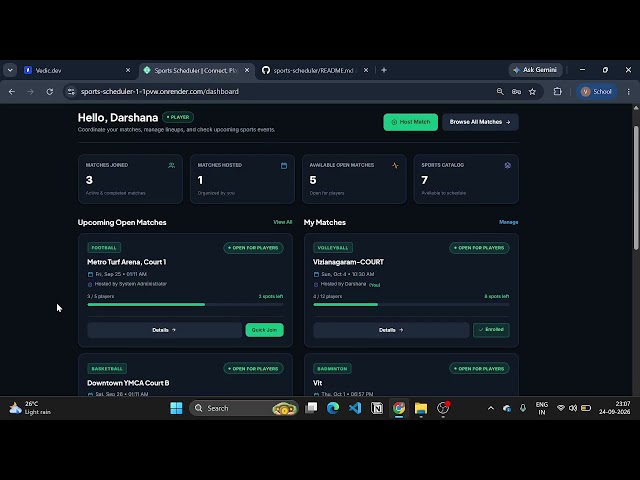The width and height of the screenshot is (640, 480).
Task: Open Details for Metro Turf Arena match
Action: tap(164, 330)
